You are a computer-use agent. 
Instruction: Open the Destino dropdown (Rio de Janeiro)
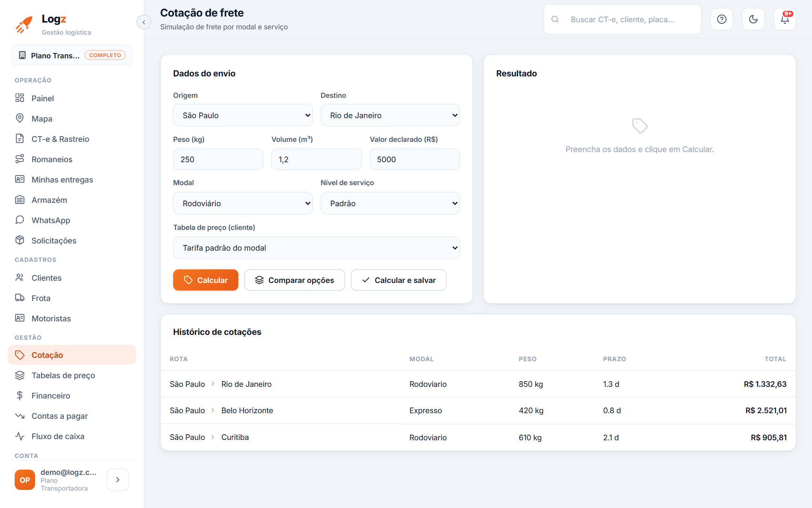(390, 115)
